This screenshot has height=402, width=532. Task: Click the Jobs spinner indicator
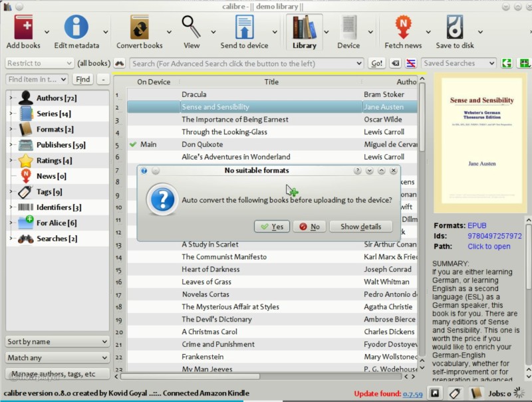(x=519, y=393)
